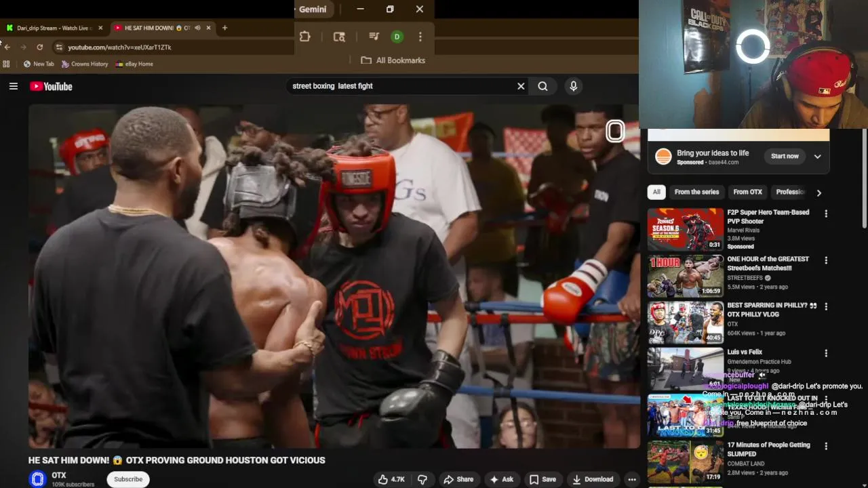
Task: Open more actions with three dots under video
Action: [x=631, y=479]
